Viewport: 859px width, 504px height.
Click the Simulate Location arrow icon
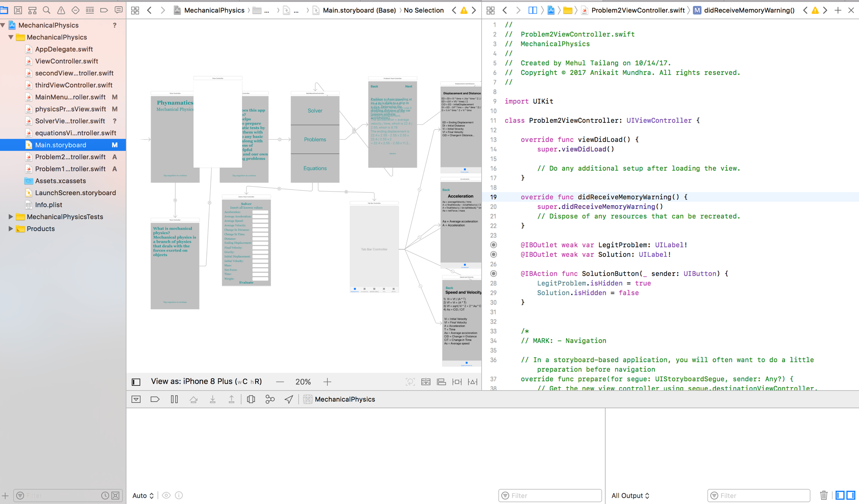[289, 399]
